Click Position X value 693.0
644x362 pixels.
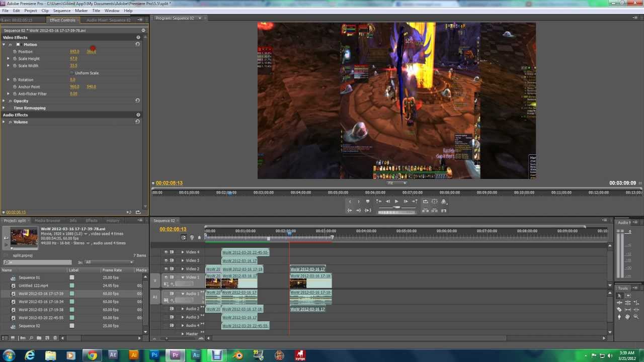coord(74,51)
